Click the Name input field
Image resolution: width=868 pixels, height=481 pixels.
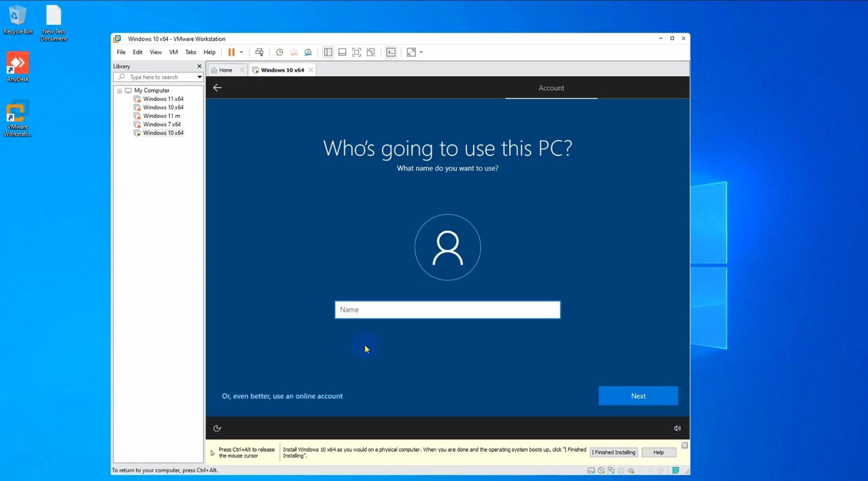click(x=447, y=310)
